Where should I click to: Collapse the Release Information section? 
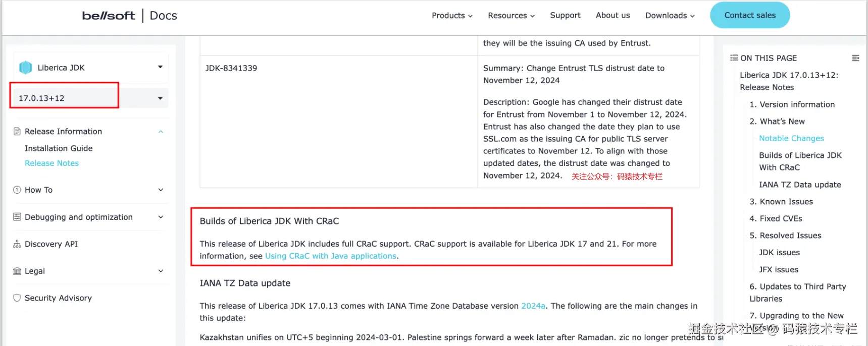point(161,132)
